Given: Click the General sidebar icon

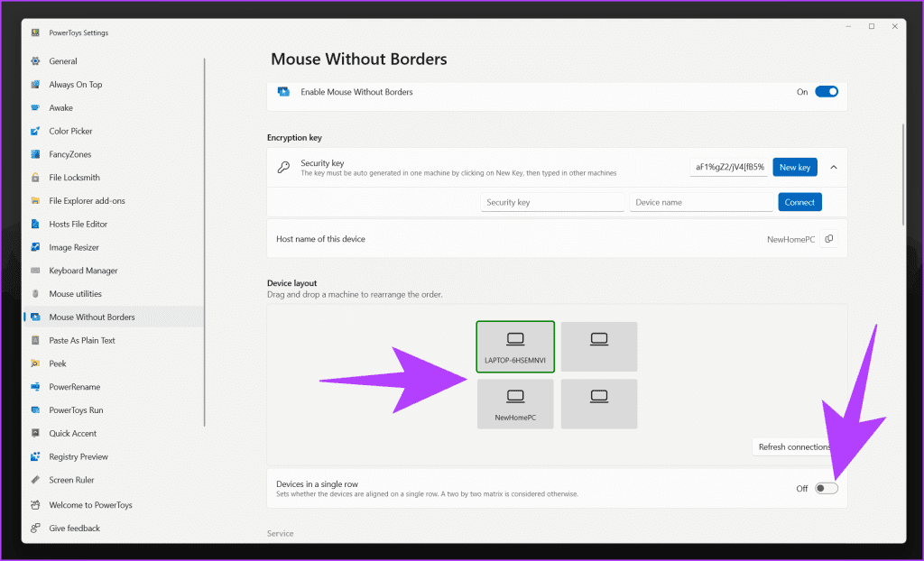Looking at the screenshot, I should point(35,61).
